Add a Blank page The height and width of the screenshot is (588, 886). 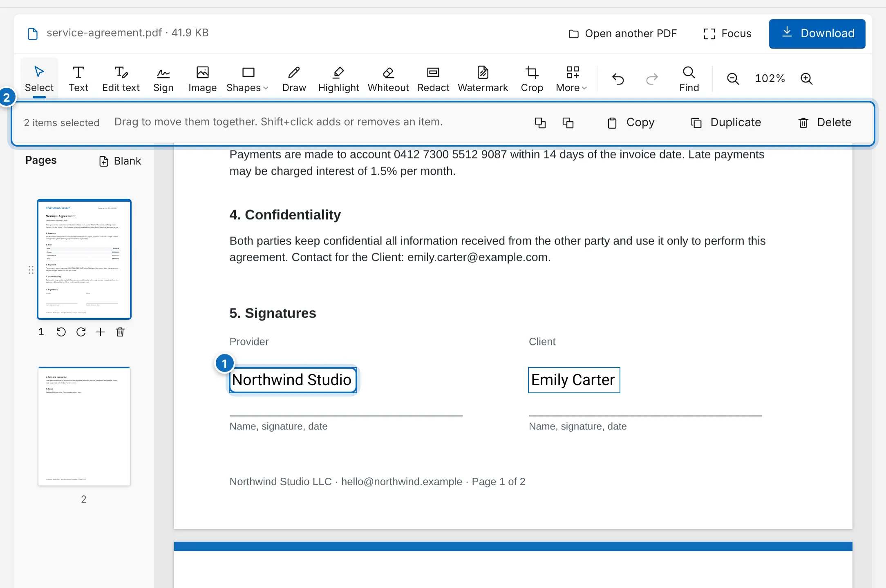[x=120, y=161]
